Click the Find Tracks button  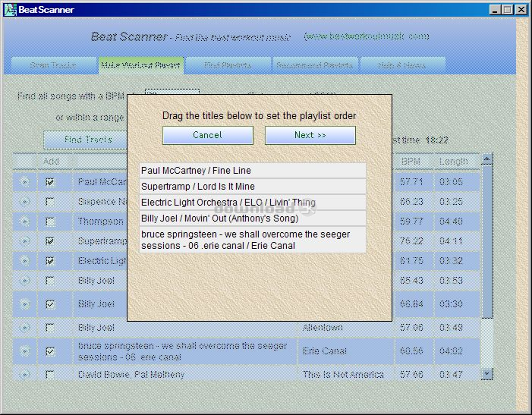click(85, 140)
